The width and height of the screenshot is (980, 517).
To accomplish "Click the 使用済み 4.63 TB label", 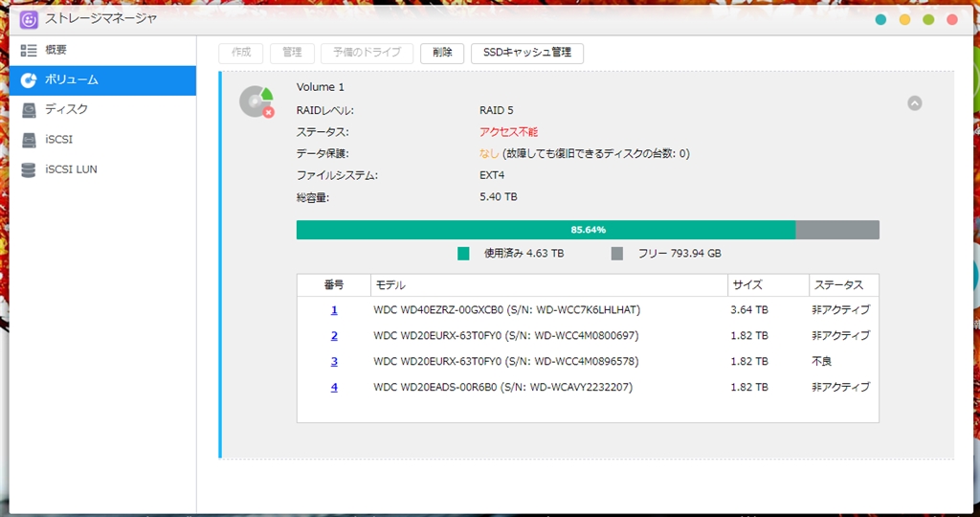I will [x=523, y=254].
